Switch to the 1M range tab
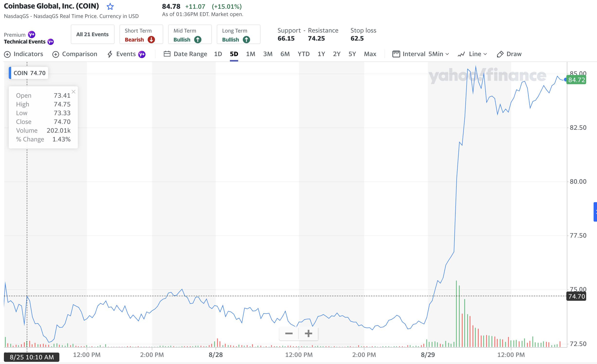 [x=250, y=54]
